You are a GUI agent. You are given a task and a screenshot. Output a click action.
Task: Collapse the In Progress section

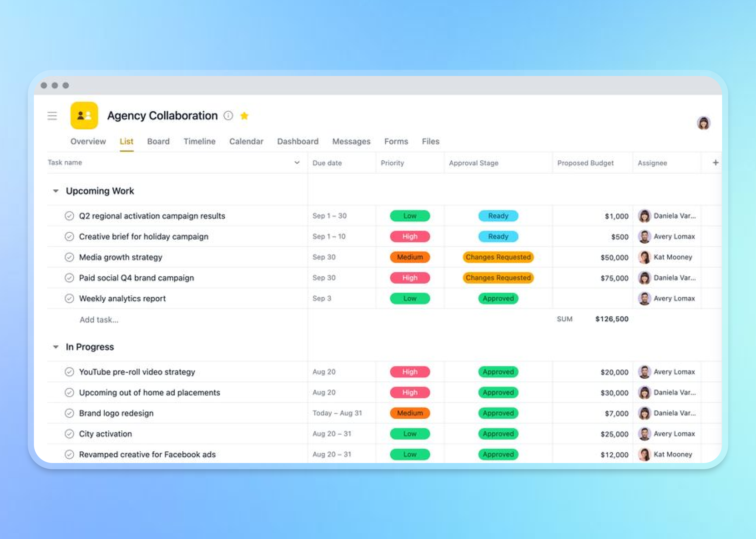click(56, 347)
